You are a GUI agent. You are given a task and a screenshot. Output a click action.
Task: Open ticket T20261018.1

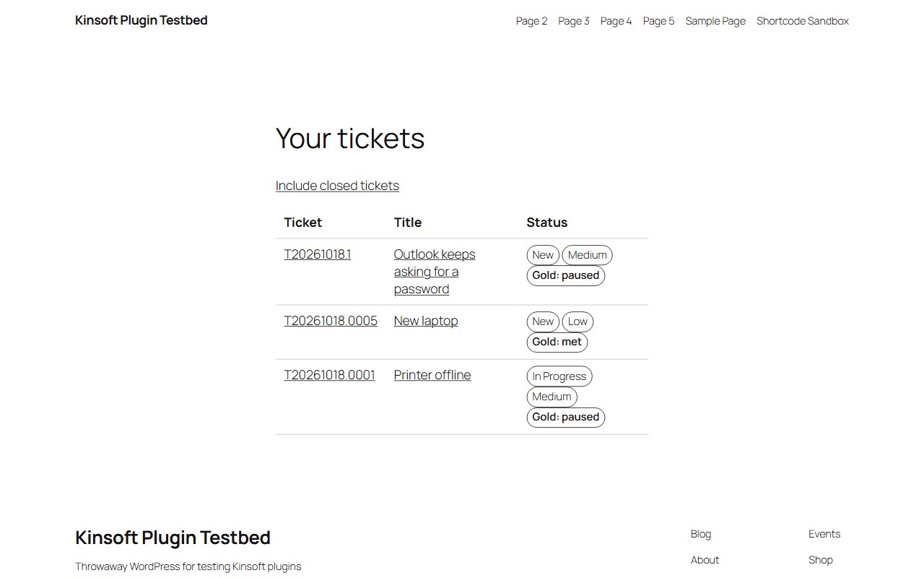[318, 254]
